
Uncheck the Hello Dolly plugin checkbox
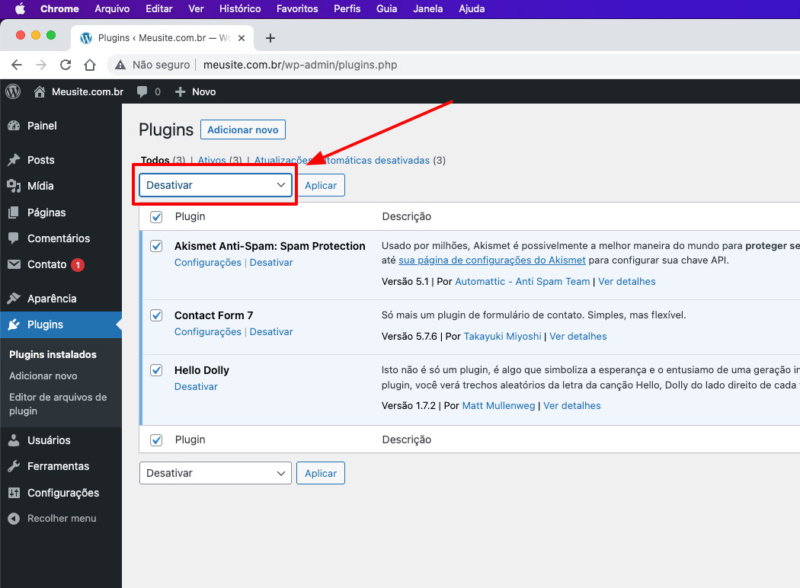[156, 370]
